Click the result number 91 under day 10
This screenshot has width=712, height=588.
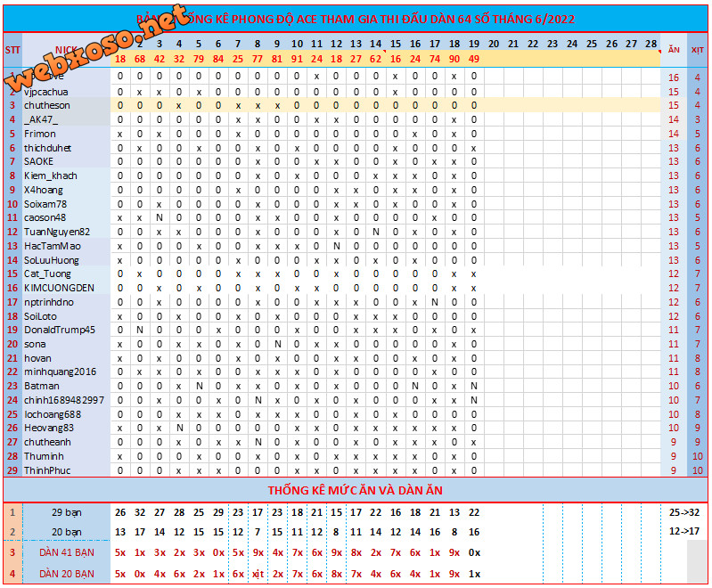(297, 59)
